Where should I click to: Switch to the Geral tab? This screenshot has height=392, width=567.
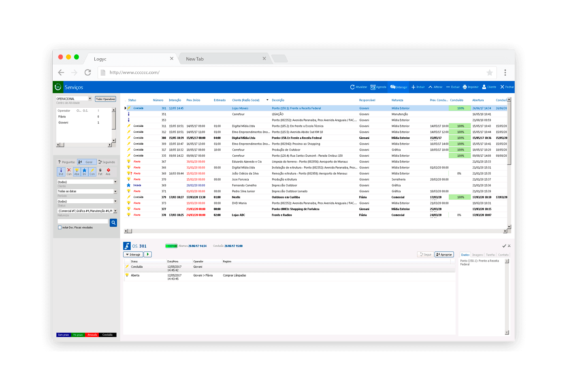[x=87, y=162]
